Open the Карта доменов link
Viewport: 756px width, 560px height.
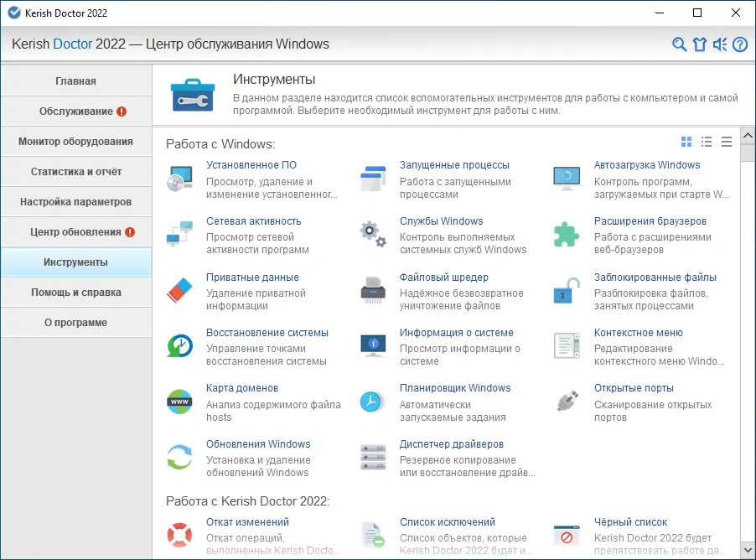[242, 388]
